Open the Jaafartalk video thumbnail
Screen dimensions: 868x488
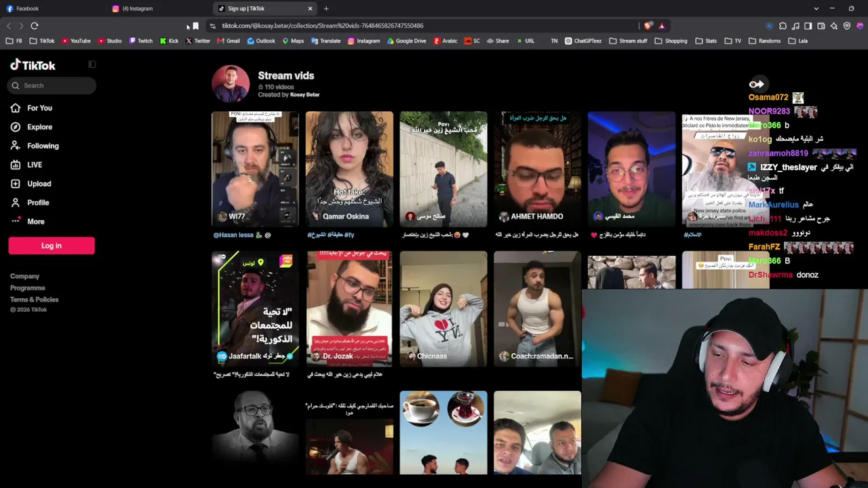255,309
